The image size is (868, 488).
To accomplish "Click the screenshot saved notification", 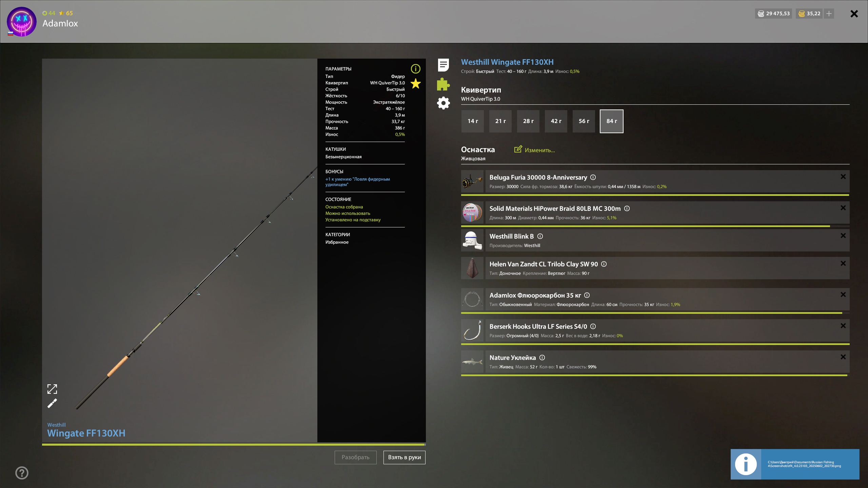I will [795, 464].
